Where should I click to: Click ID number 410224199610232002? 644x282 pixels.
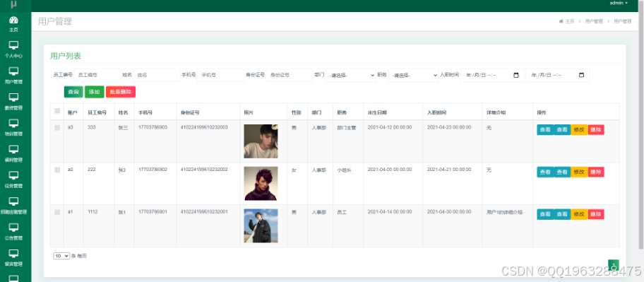(x=204, y=170)
